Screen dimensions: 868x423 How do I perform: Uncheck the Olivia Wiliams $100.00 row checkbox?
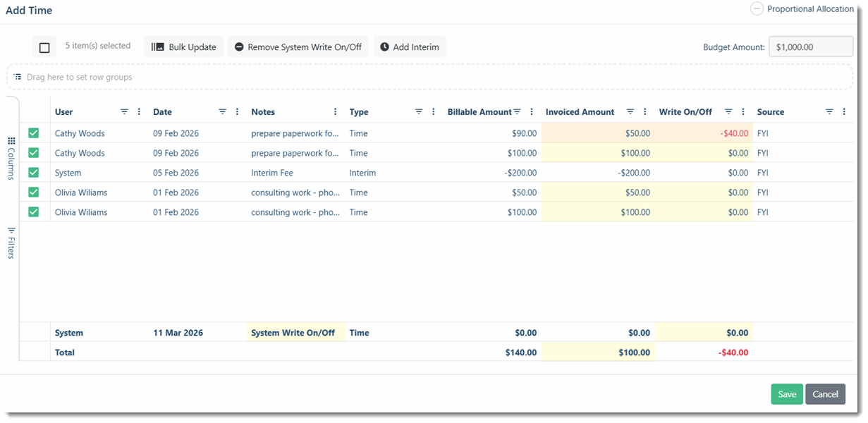click(x=34, y=212)
